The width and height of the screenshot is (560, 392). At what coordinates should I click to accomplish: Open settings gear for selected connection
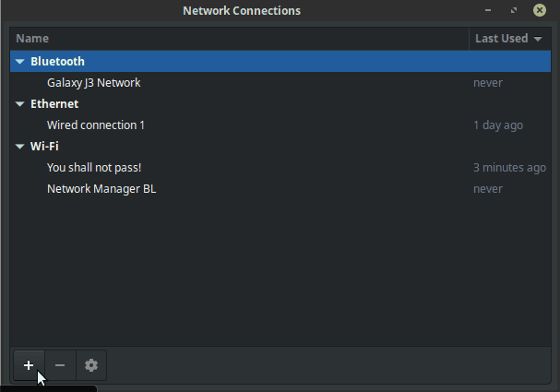pos(90,365)
